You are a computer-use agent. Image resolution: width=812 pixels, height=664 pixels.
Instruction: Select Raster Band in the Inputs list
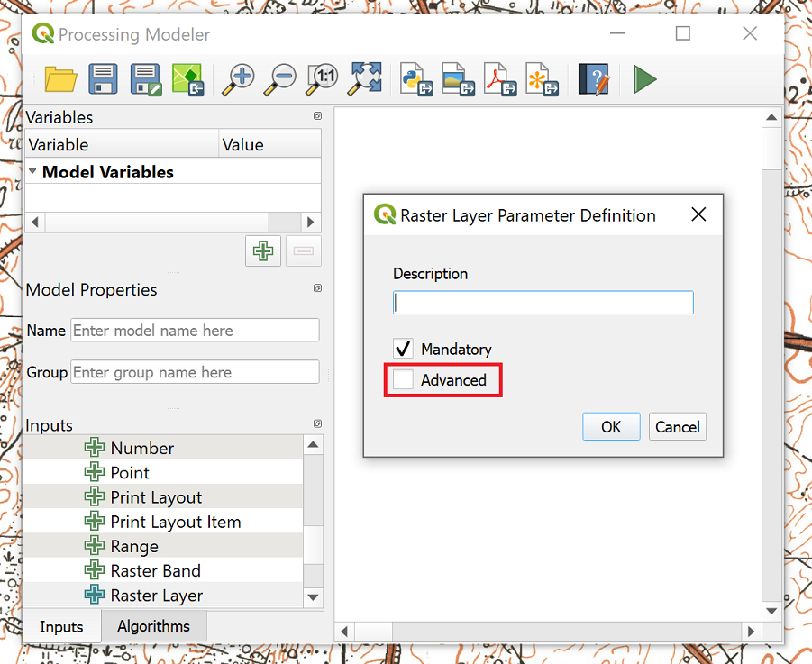pyautogui.click(x=155, y=571)
